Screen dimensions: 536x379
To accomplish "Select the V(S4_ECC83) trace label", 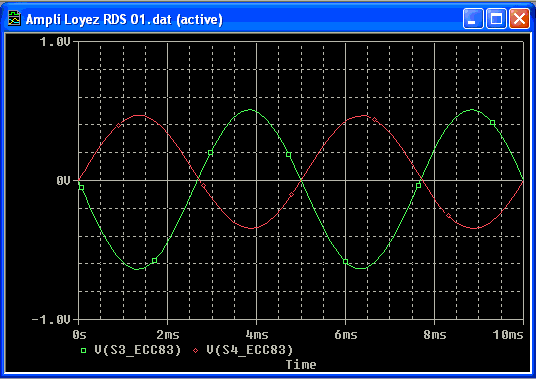I will 250,350.
